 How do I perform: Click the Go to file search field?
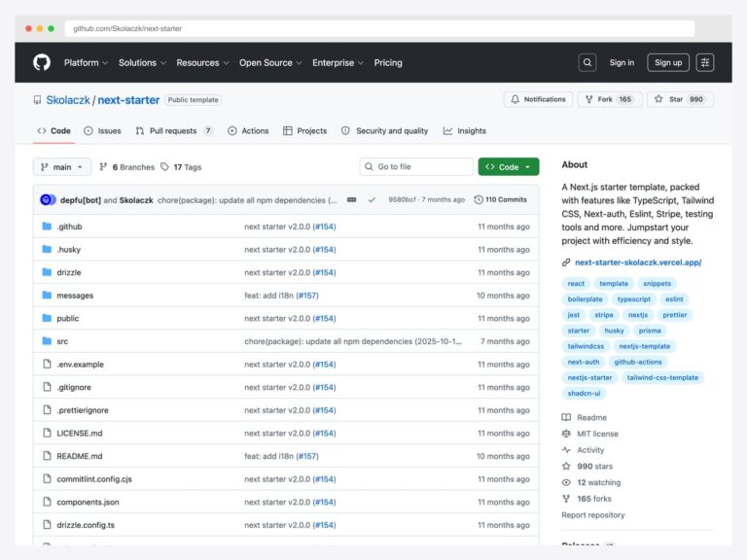[416, 166]
